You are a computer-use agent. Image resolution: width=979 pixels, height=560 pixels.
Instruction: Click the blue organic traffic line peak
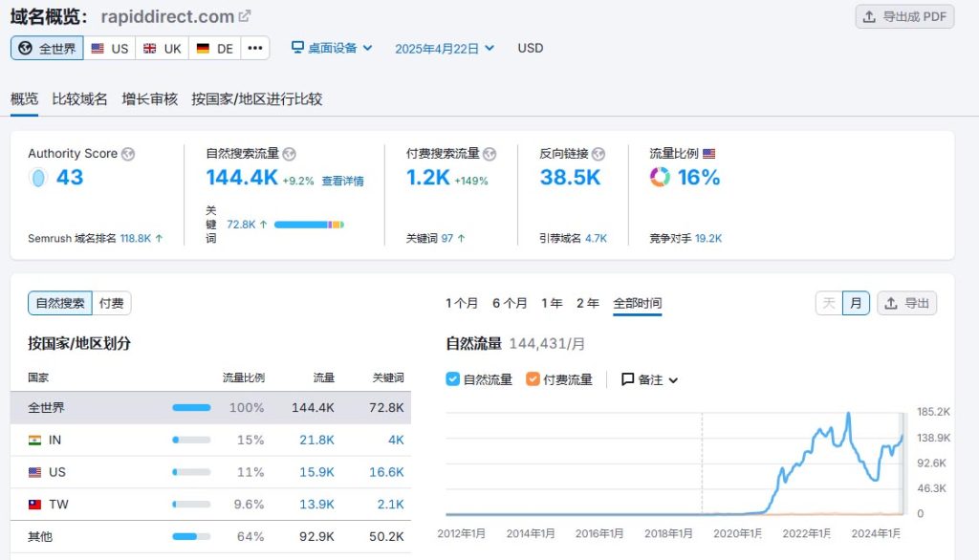click(x=849, y=415)
